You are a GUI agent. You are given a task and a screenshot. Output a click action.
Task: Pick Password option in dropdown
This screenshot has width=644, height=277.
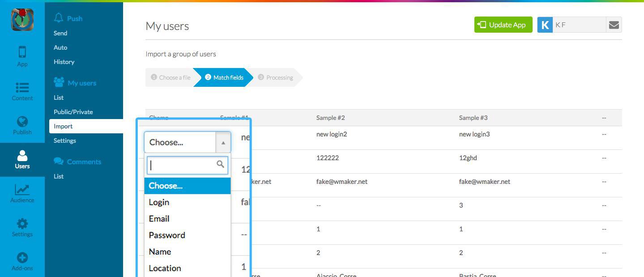click(x=167, y=235)
